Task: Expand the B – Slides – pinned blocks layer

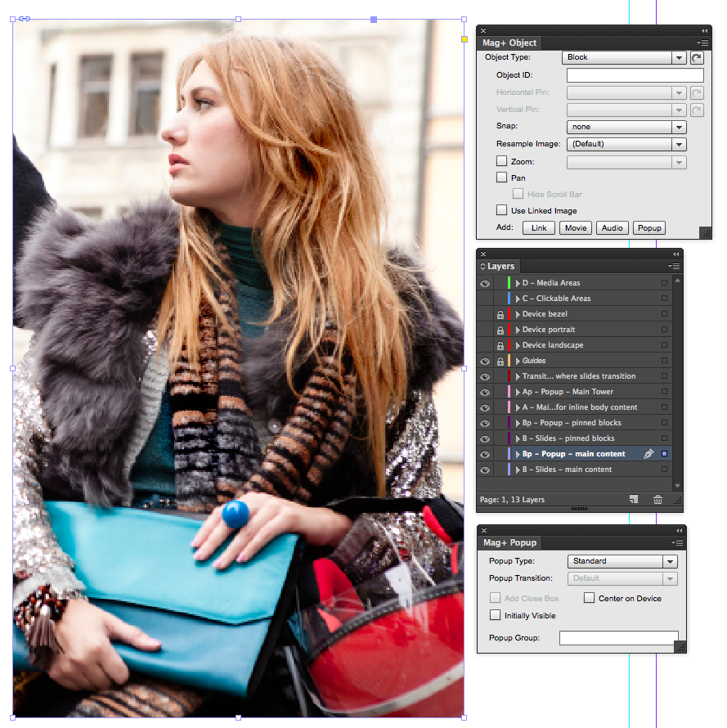Action: click(x=518, y=438)
